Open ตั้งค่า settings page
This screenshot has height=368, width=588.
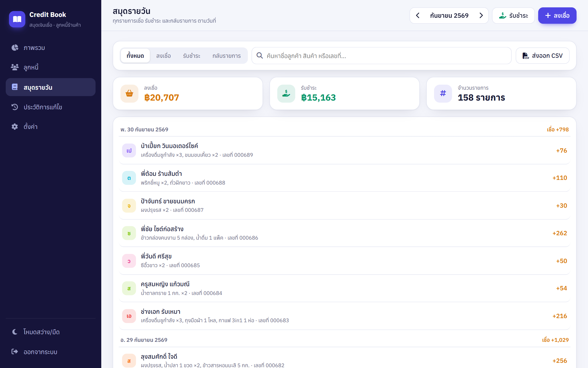(x=51, y=127)
